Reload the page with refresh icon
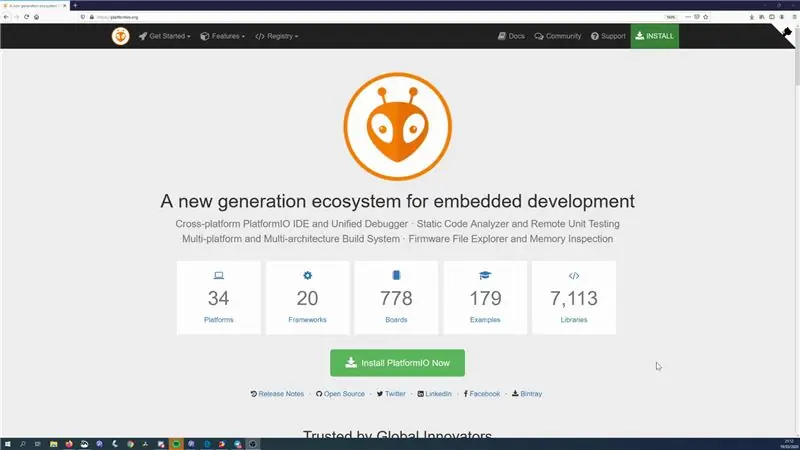This screenshot has height=450, width=800. [27, 17]
